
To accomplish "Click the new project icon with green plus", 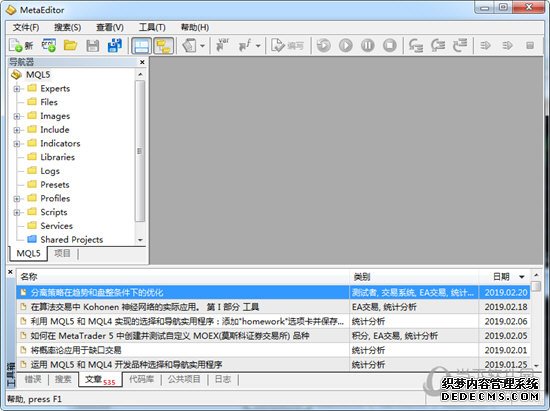I will 48,45.
